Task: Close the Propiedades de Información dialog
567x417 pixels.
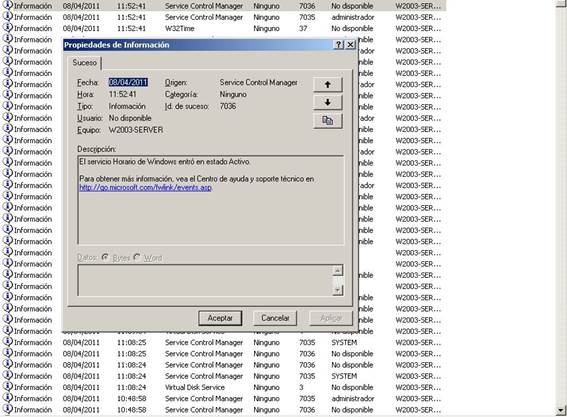Action: 350,44
